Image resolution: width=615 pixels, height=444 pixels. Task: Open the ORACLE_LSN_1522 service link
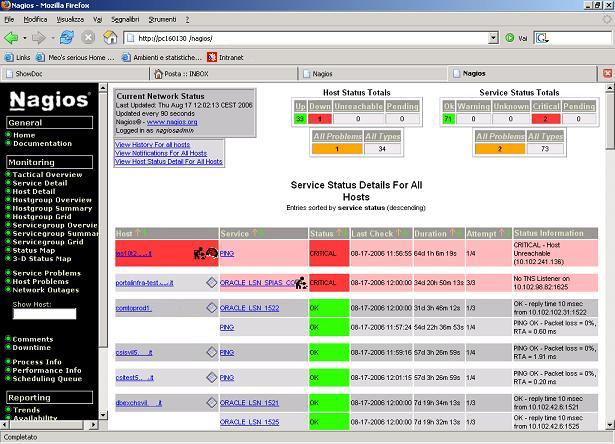coord(249,308)
